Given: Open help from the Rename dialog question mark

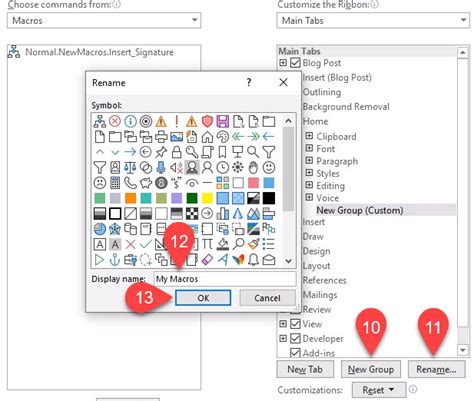Looking at the screenshot, I should point(249,82).
